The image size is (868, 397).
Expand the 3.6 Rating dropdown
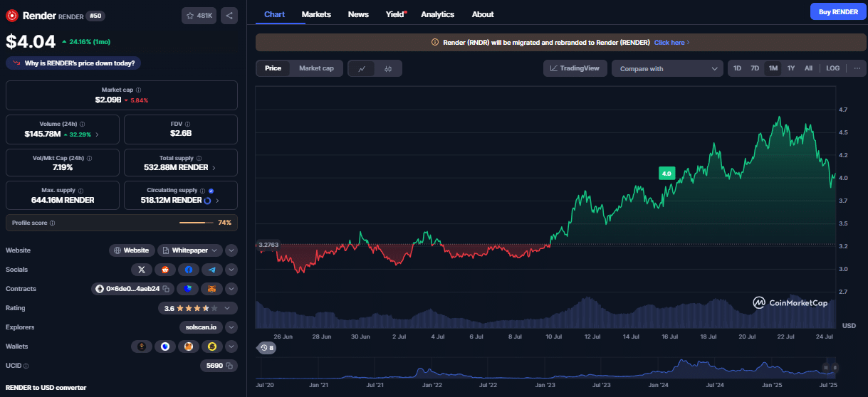point(197,308)
